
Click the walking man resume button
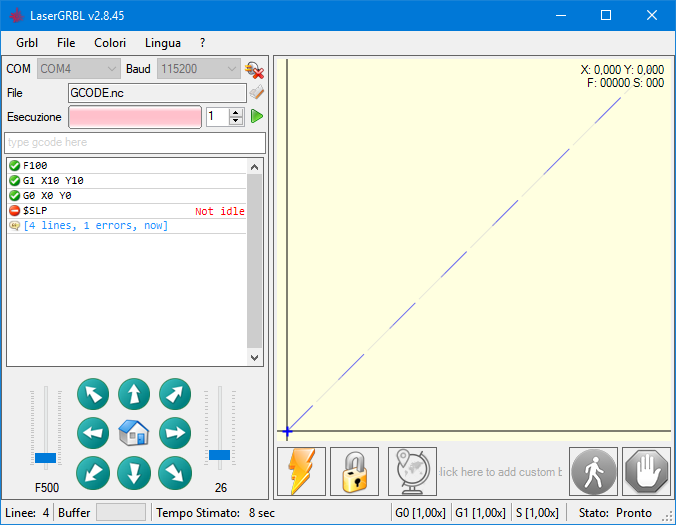pos(594,471)
